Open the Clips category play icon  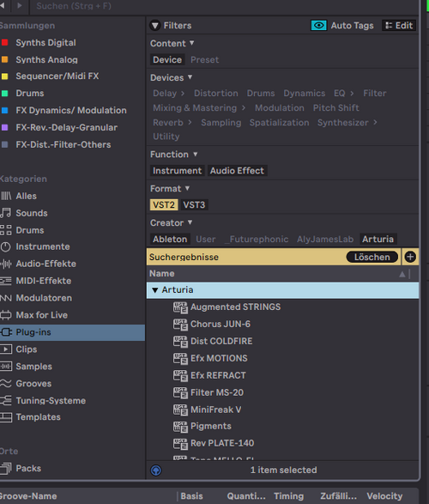(6, 349)
